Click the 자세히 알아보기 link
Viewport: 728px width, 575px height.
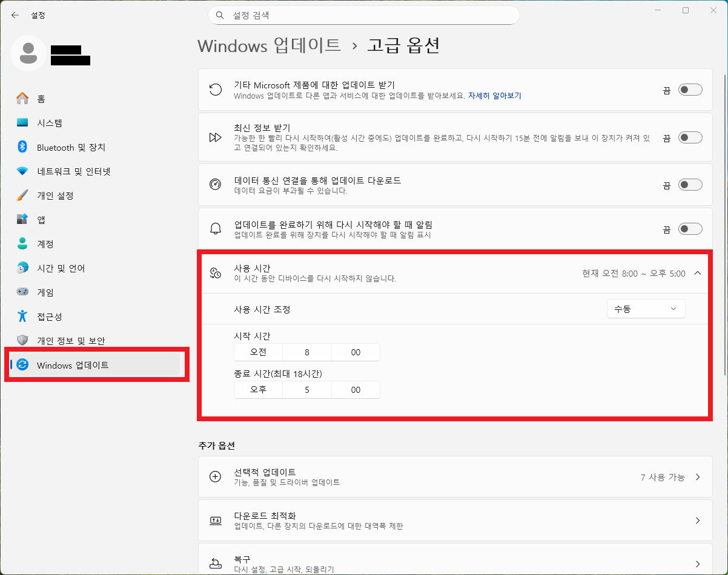tap(494, 96)
